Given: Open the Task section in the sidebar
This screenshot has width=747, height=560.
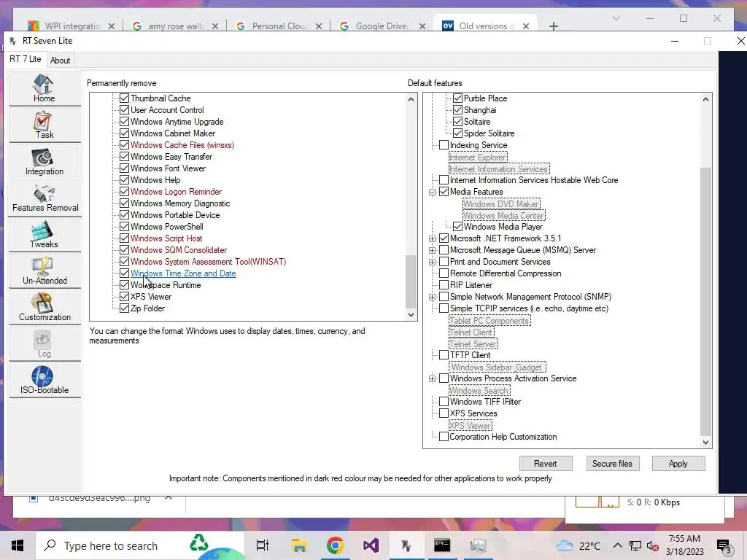Looking at the screenshot, I should [x=44, y=125].
